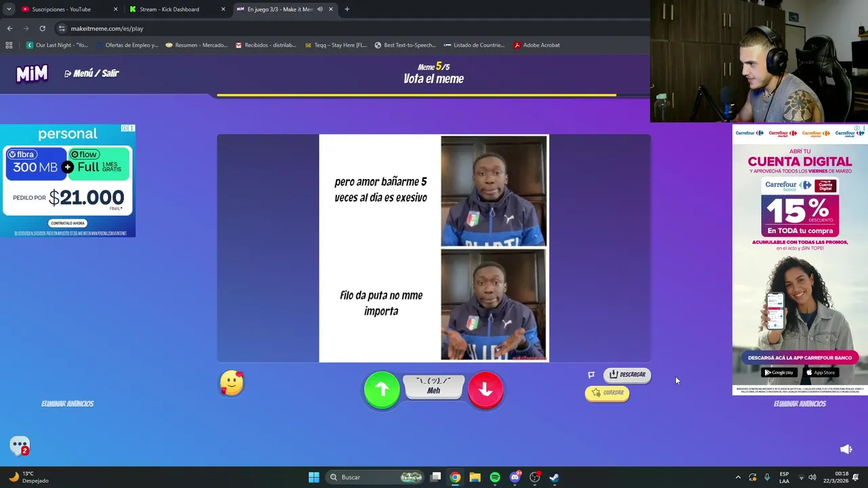Downvote the meme with the red arrow
Viewport: 868px width, 488px height.
pyautogui.click(x=486, y=389)
